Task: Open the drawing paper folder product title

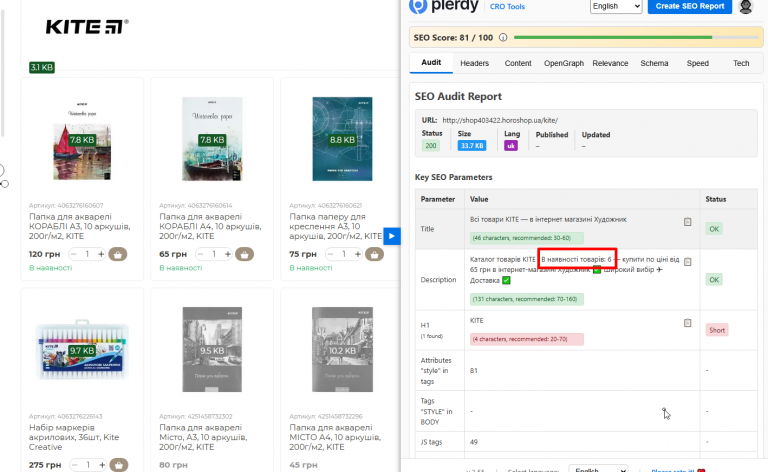Action: [336, 226]
